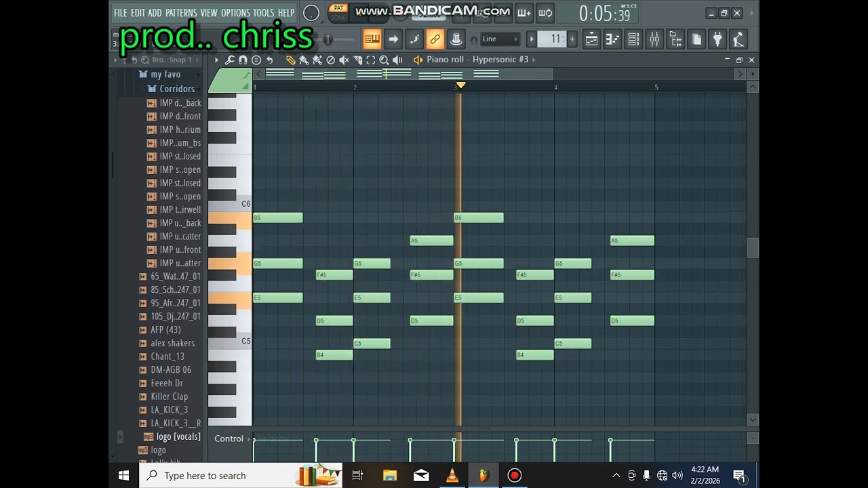Open the FILE menu
This screenshot has width=868, height=488.
tap(120, 13)
